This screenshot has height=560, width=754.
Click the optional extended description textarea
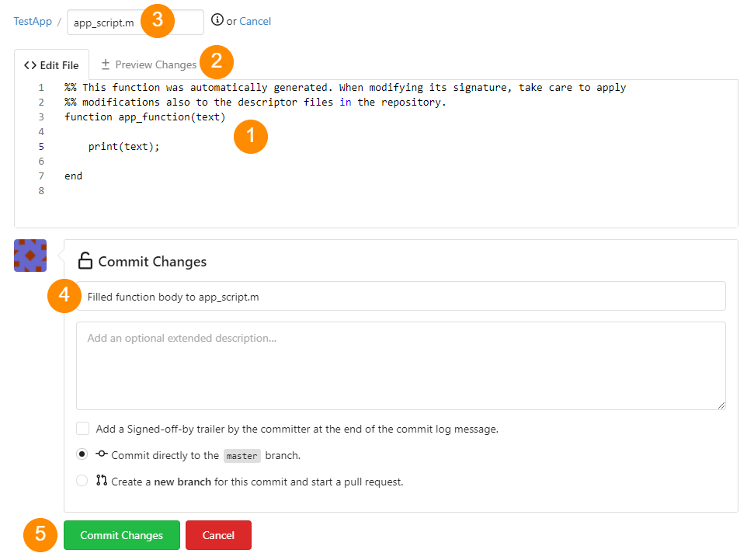pyautogui.click(x=401, y=366)
